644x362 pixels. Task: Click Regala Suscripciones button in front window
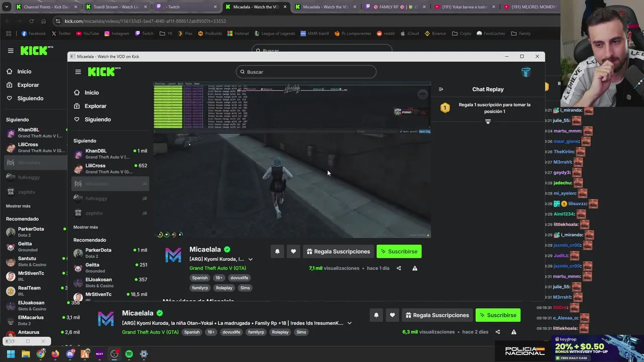pos(338,251)
